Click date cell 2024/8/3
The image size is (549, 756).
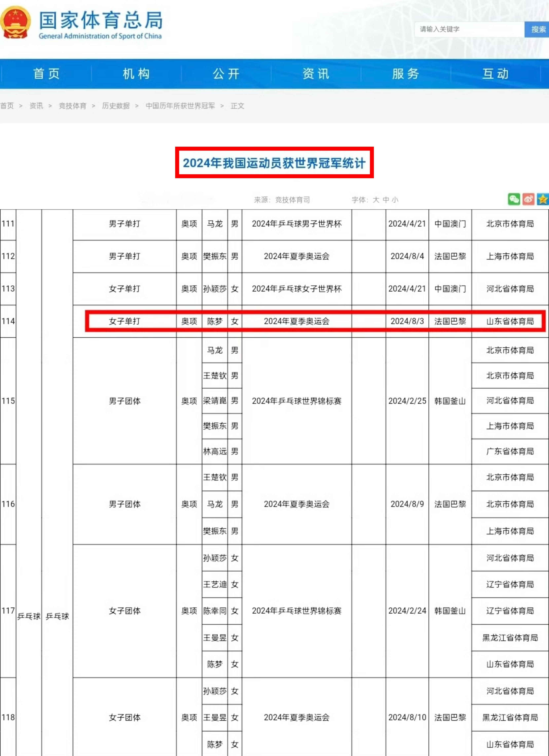click(x=407, y=321)
